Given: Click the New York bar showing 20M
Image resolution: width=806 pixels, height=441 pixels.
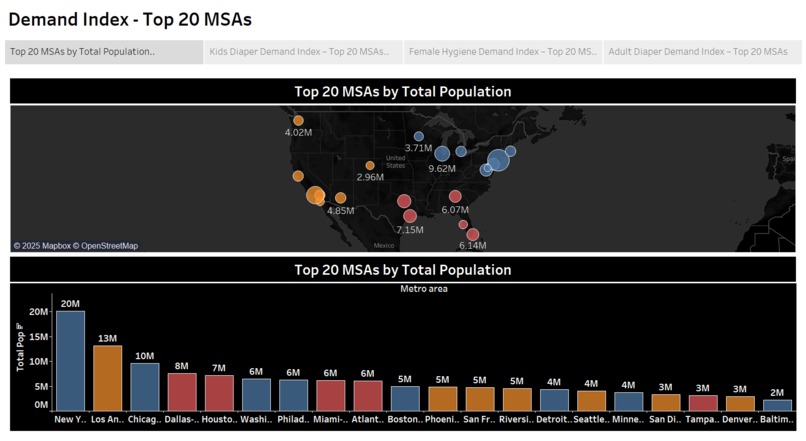Looking at the screenshot, I should 70,360.
